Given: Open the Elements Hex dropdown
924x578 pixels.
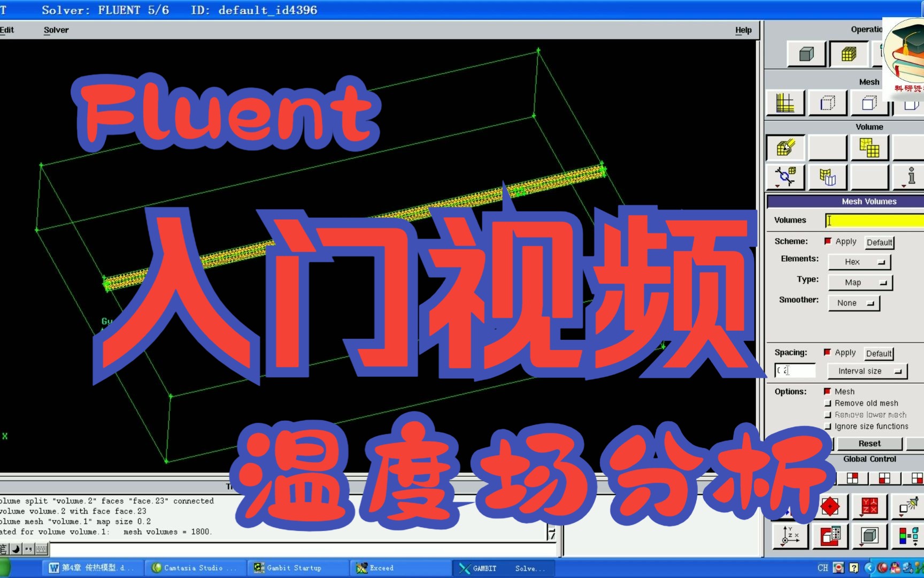Looking at the screenshot, I should click(x=859, y=262).
